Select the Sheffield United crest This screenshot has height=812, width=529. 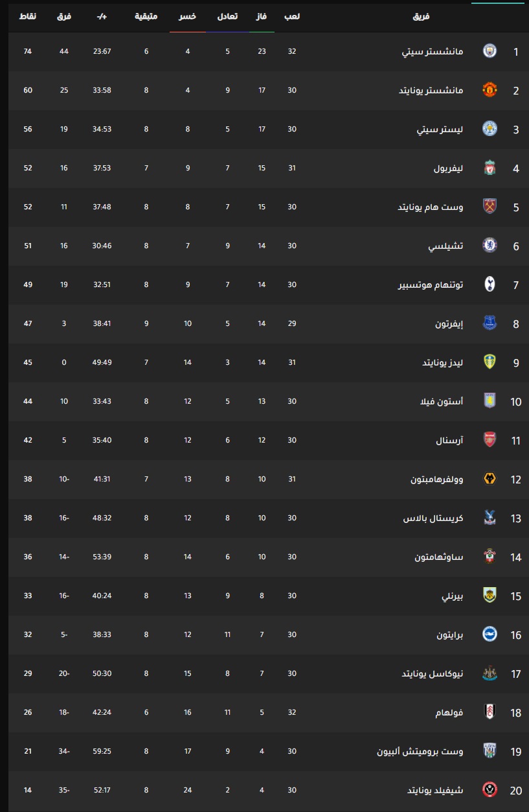coord(490,790)
